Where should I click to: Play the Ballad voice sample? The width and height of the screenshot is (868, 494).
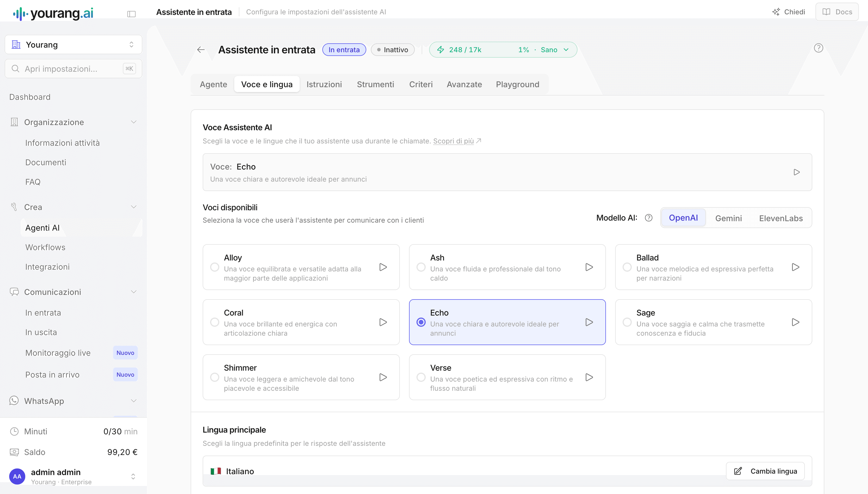pos(795,267)
